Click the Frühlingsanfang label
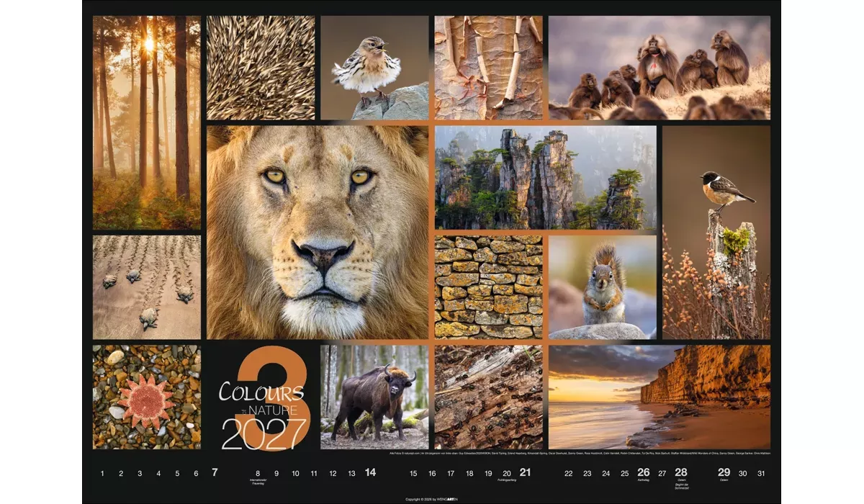The width and height of the screenshot is (864, 504). [507, 480]
